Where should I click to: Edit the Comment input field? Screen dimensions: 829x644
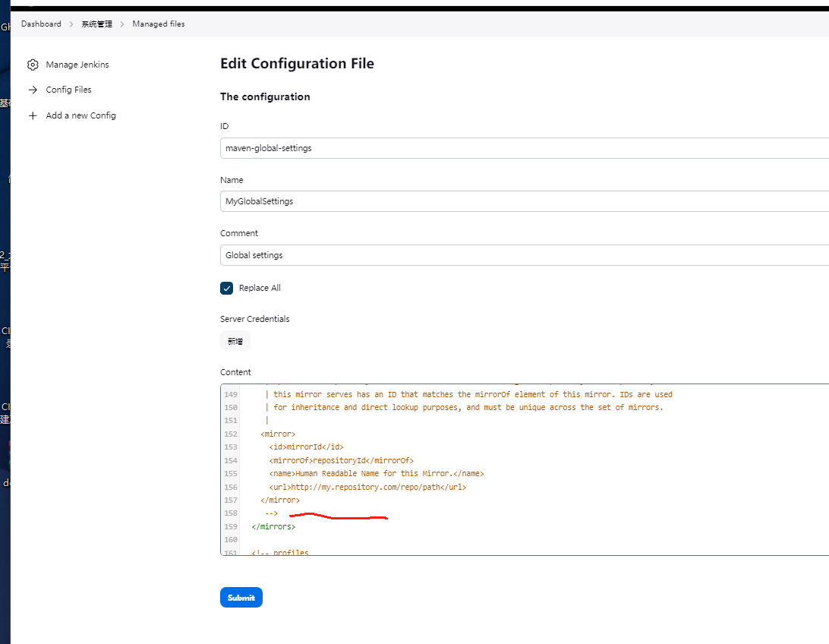coord(524,255)
